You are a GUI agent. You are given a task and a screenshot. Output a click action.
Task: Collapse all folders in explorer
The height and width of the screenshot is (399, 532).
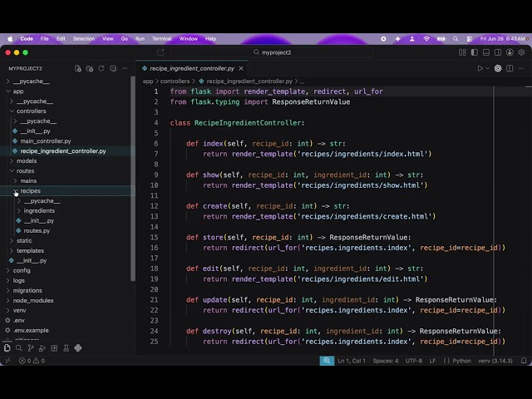113,68
